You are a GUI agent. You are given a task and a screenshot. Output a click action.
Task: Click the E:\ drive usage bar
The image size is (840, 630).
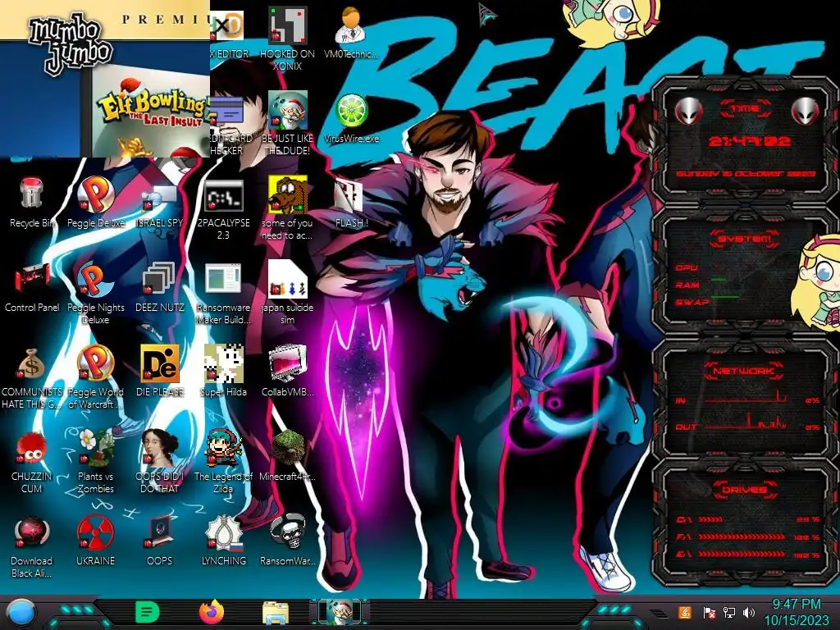click(x=742, y=555)
